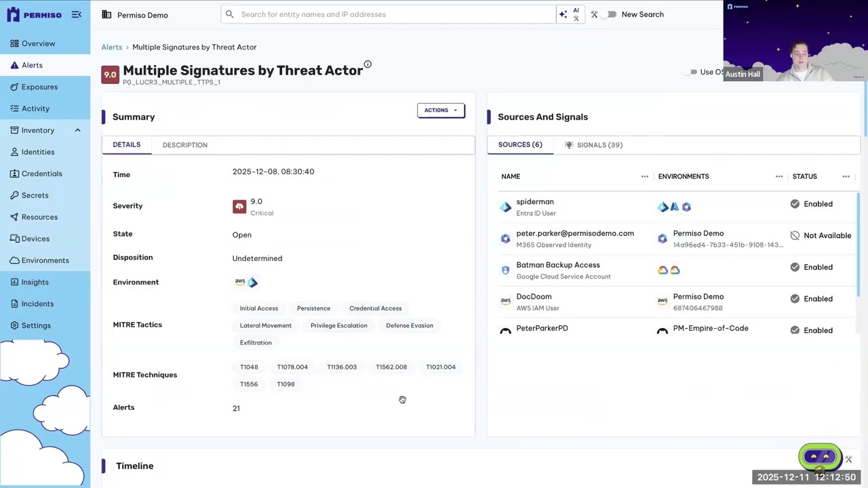Select the Exfiltration tactic tag
The image size is (868, 488).
point(256,343)
